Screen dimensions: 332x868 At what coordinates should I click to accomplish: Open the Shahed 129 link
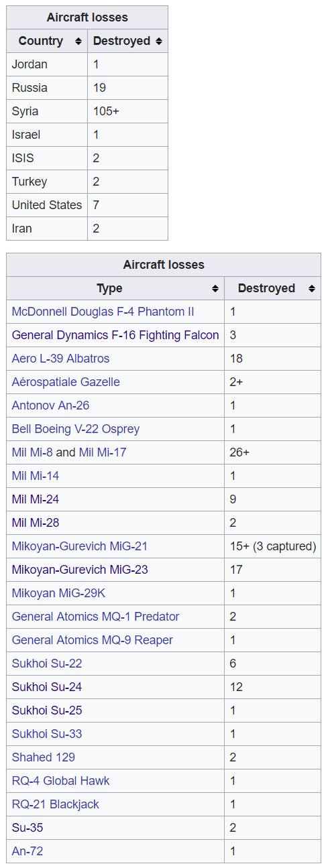point(44,757)
